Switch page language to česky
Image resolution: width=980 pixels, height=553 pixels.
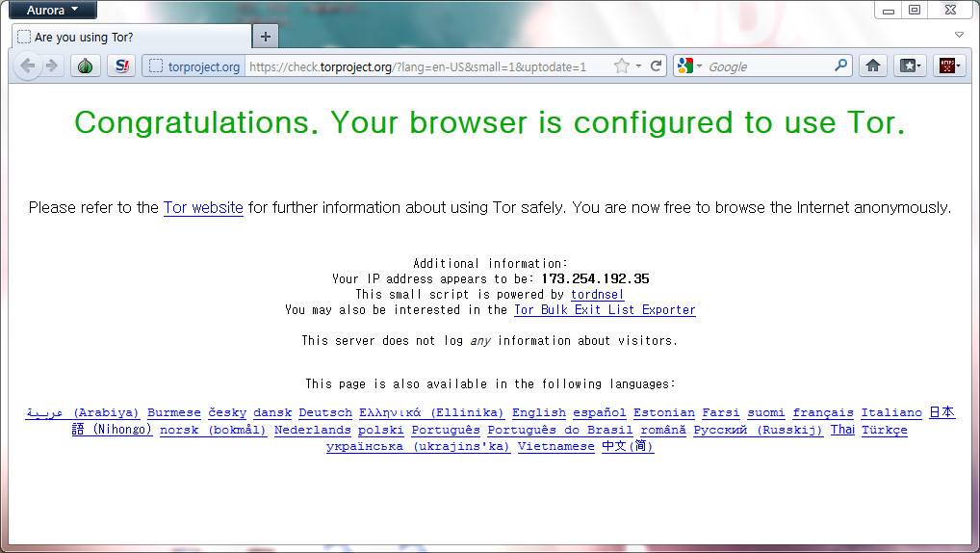[x=227, y=413]
